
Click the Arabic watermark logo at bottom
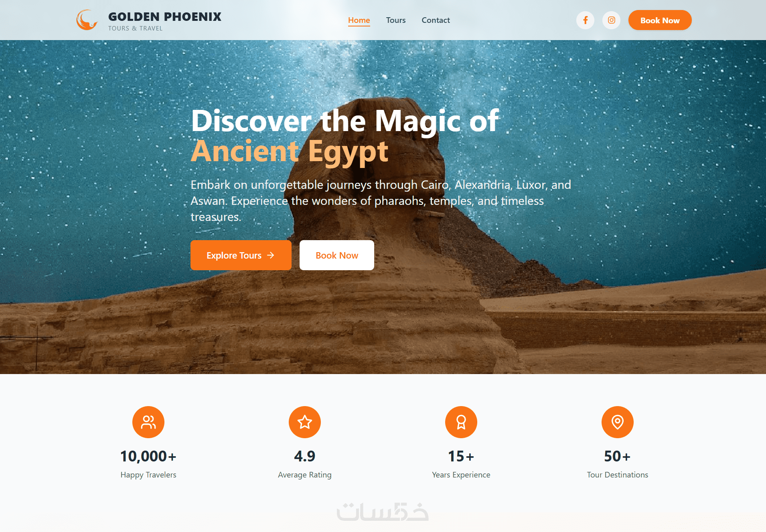click(383, 512)
